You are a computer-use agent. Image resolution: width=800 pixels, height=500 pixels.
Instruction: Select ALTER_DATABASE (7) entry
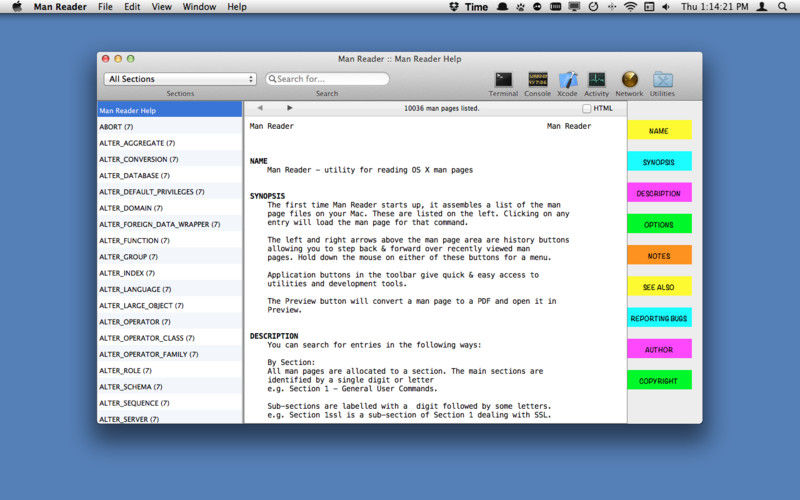(x=169, y=176)
